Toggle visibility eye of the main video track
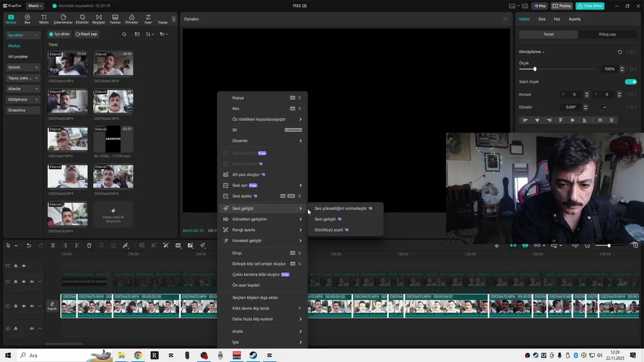 (24, 306)
